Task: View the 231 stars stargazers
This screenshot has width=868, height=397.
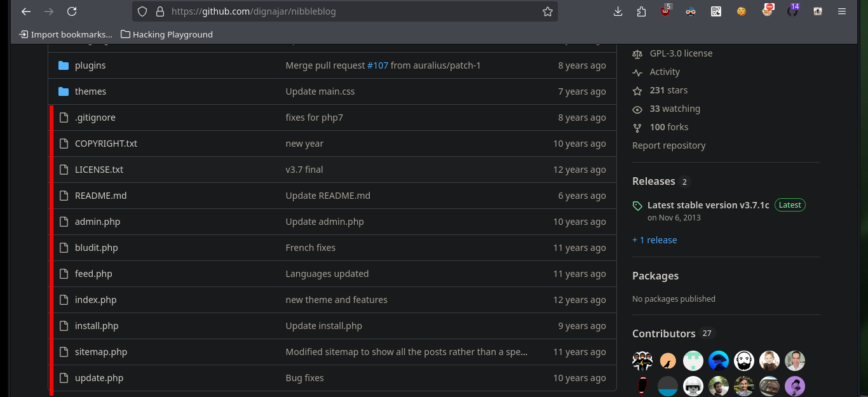Action: tap(668, 90)
